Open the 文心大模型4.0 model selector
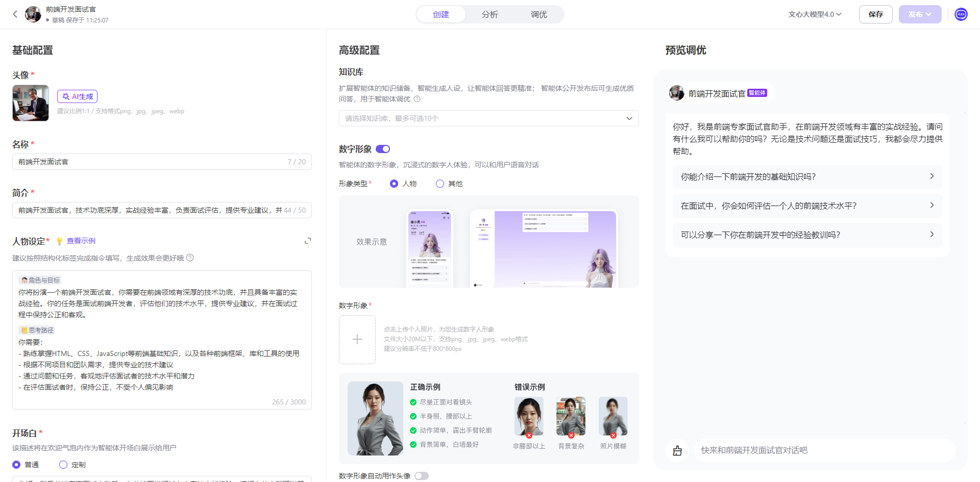The height and width of the screenshot is (482, 980). [815, 14]
